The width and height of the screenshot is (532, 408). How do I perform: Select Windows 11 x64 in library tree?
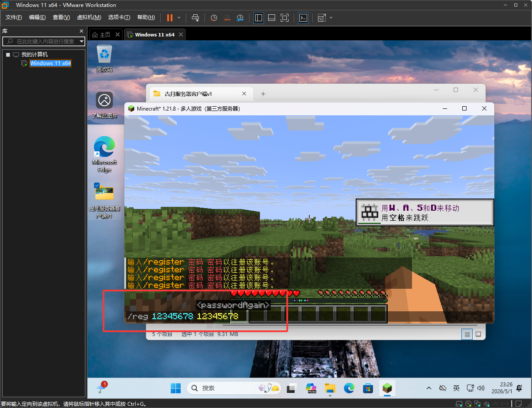pyautogui.click(x=50, y=63)
